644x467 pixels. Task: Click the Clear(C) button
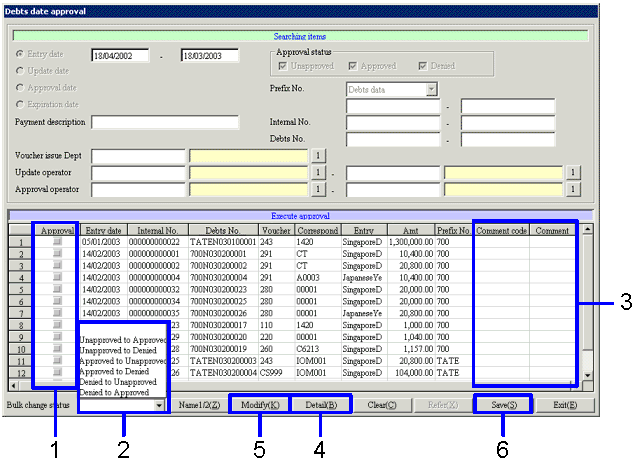(x=382, y=405)
